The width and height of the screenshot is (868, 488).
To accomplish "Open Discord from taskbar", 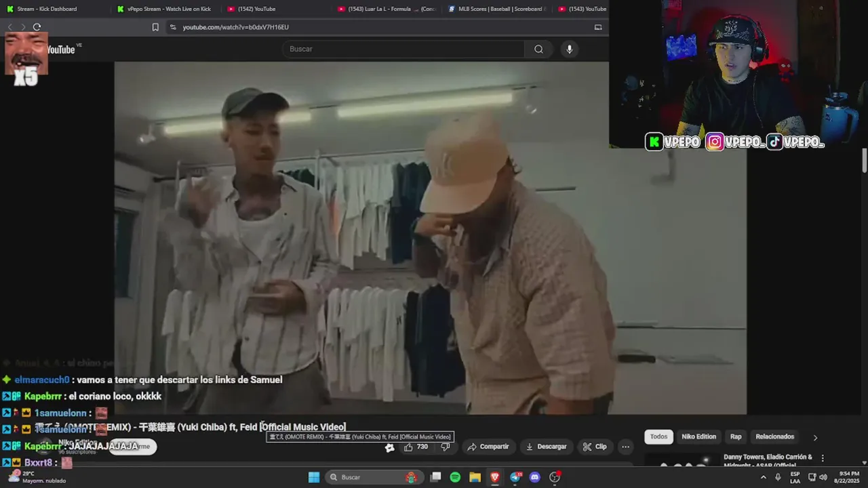I will click(535, 477).
